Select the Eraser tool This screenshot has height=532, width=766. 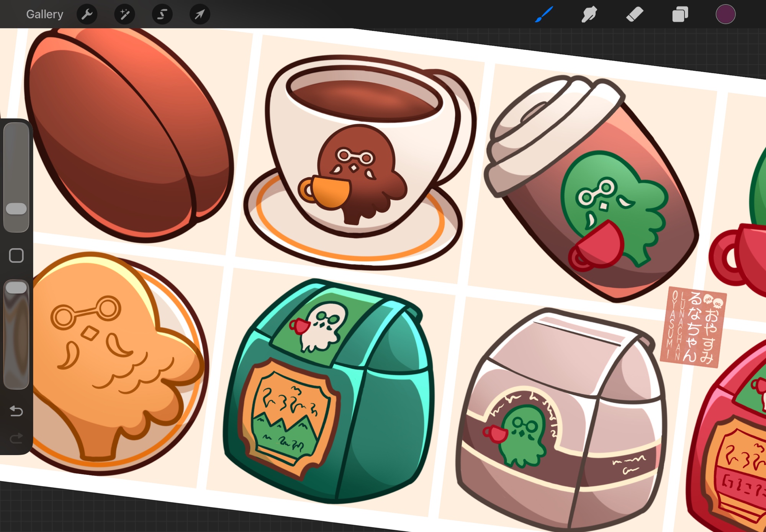[x=635, y=15]
